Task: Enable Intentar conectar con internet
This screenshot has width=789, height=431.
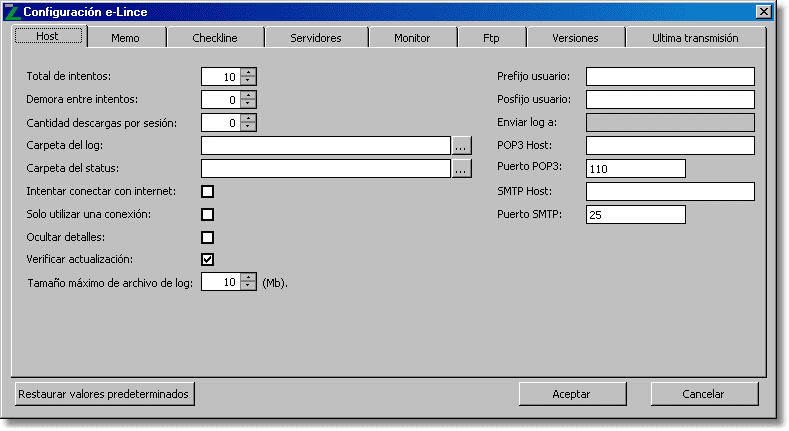Action: pyautogui.click(x=207, y=191)
